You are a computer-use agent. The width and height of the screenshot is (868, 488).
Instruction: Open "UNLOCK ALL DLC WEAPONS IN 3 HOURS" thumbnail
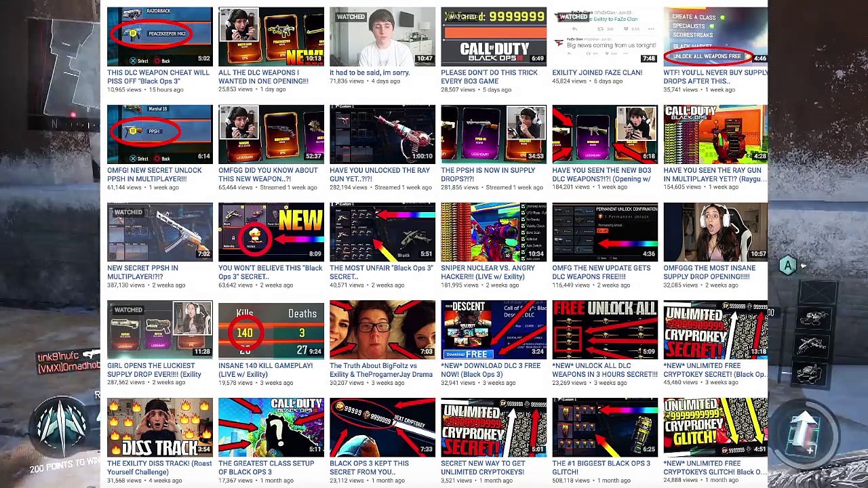[x=605, y=329]
